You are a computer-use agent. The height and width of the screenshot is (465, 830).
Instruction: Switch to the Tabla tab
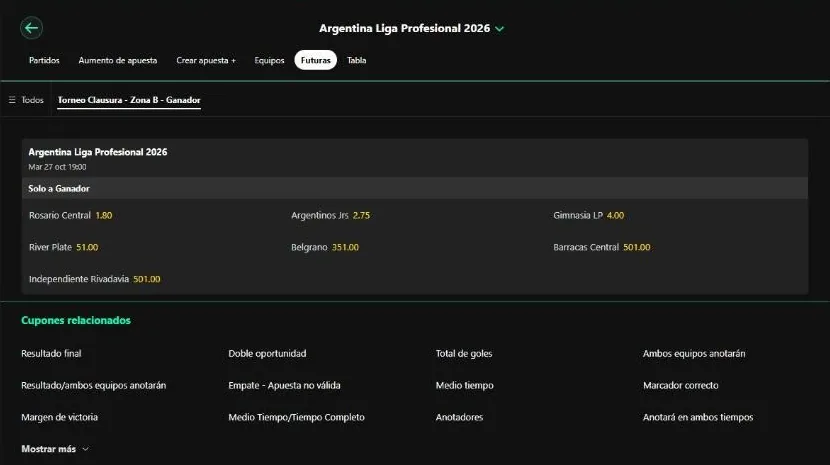pos(356,60)
